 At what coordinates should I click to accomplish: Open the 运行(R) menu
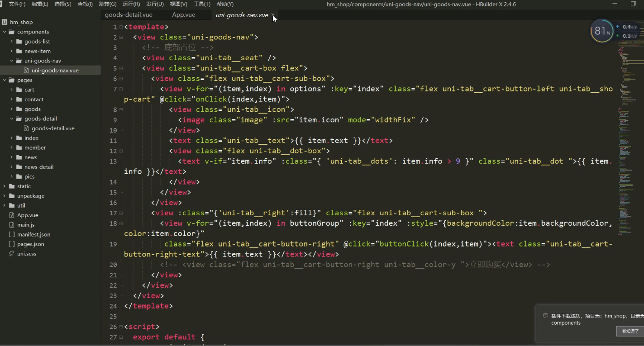(x=131, y=4)
